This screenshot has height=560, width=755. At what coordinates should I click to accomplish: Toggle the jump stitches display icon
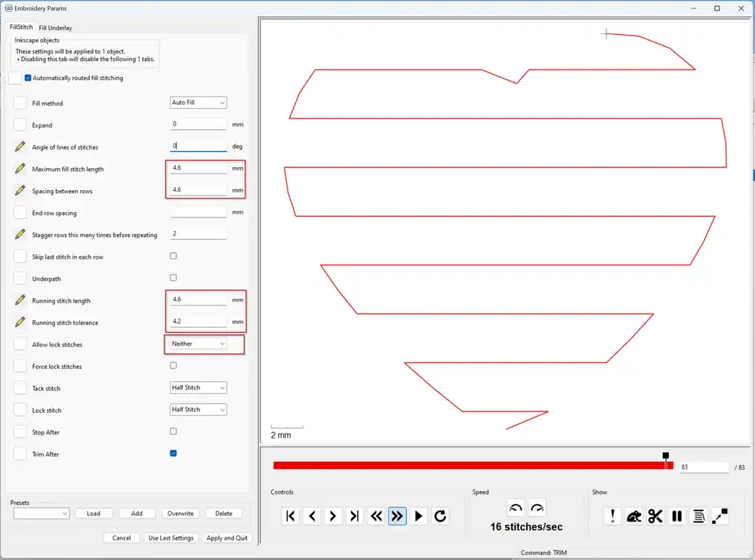coord(634,516)
